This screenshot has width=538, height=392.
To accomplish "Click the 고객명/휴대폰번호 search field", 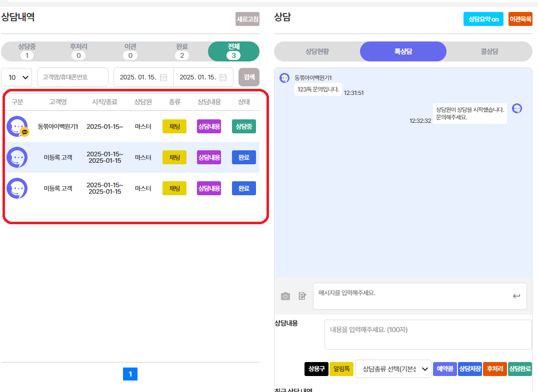I will (x=72, y=77).
